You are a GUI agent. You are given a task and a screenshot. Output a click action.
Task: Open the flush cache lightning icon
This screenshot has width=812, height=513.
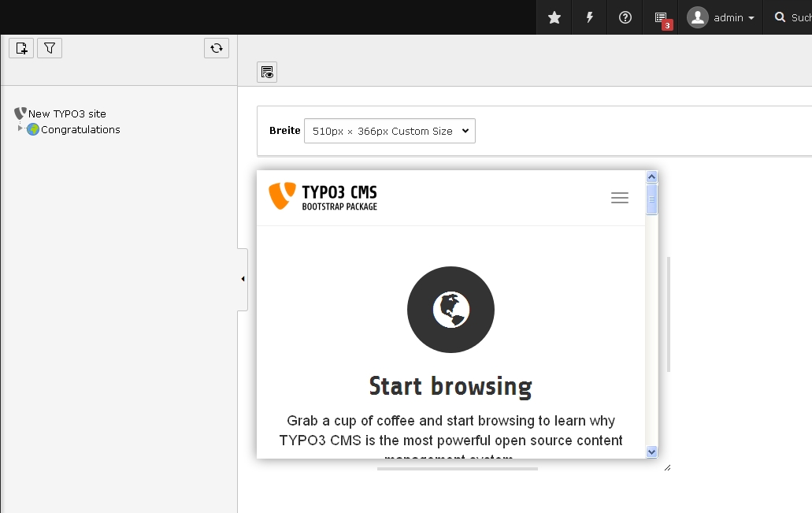[x=589, y=17]
